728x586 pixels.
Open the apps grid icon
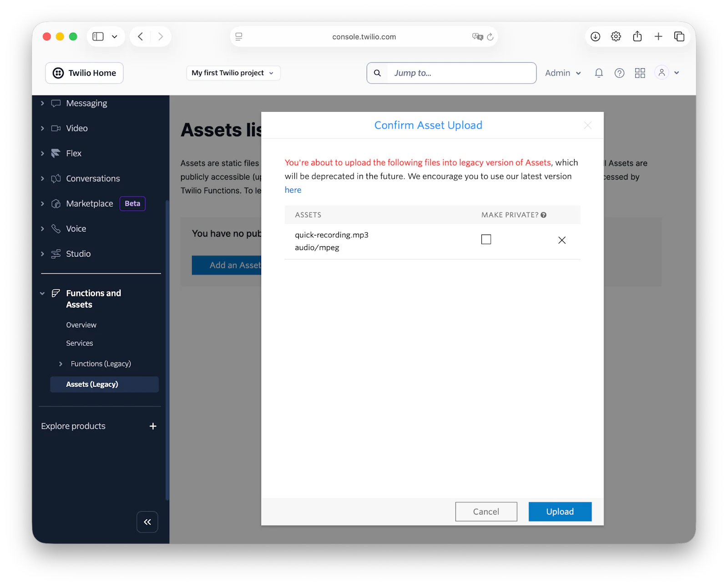click(640, 73)
